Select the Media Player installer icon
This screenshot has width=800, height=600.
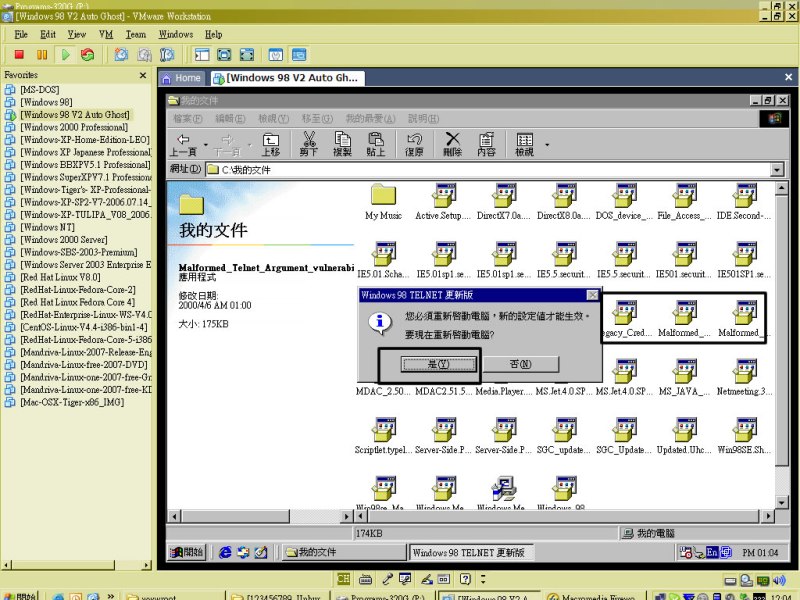pyautogui.click(x=504, y=391)
